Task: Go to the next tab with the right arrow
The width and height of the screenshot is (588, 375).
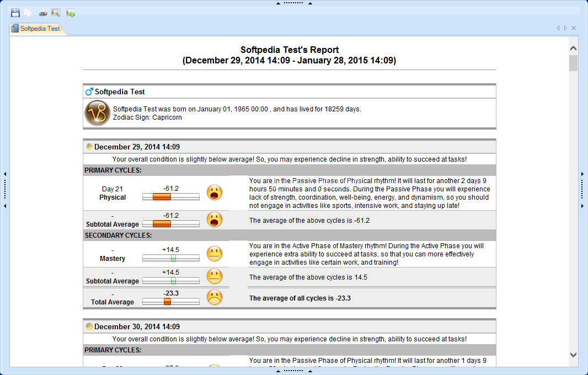Action: (x=565, y=28)
